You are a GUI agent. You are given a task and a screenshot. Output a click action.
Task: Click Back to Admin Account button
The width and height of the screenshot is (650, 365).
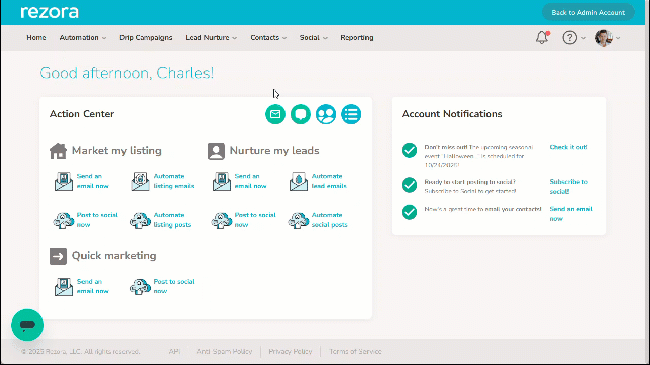(588, 12)
